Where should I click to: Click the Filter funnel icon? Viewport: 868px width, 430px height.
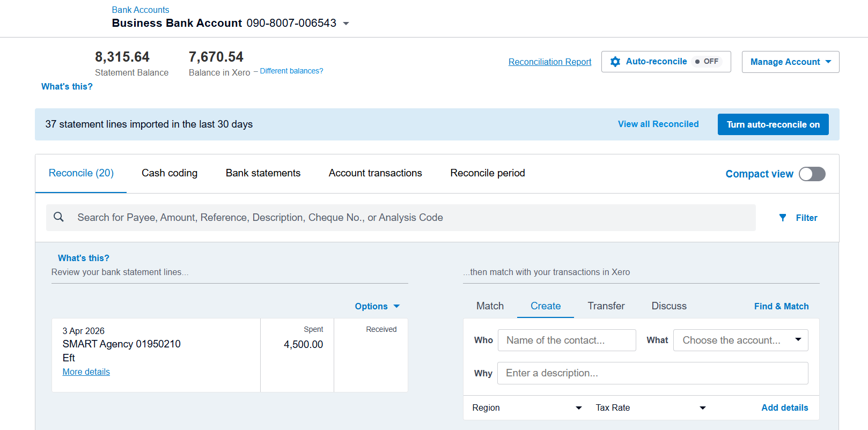click(x=783, y=218)
